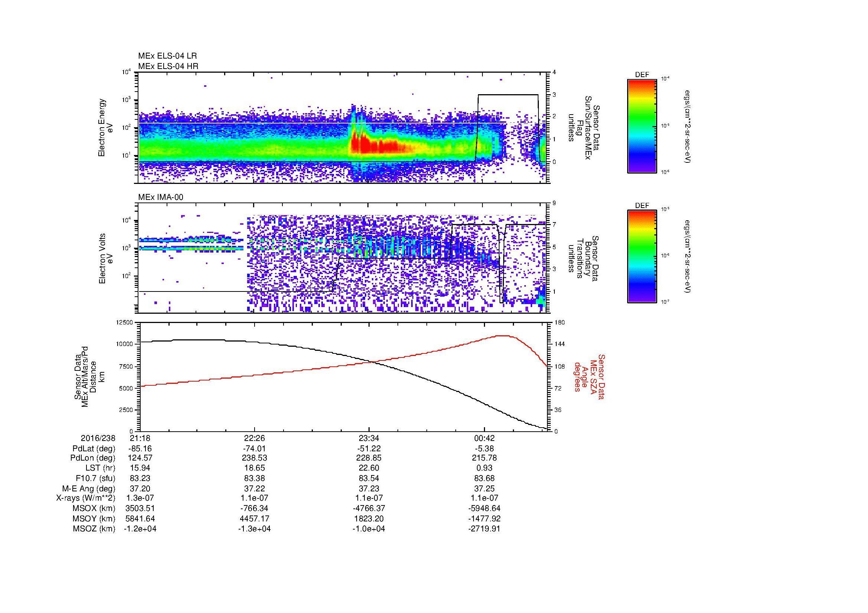The width and height of the screenshot is (868, 613).
Task: Click the MSOZ value '-2719.91'
Action: click(x=484, y=529)
